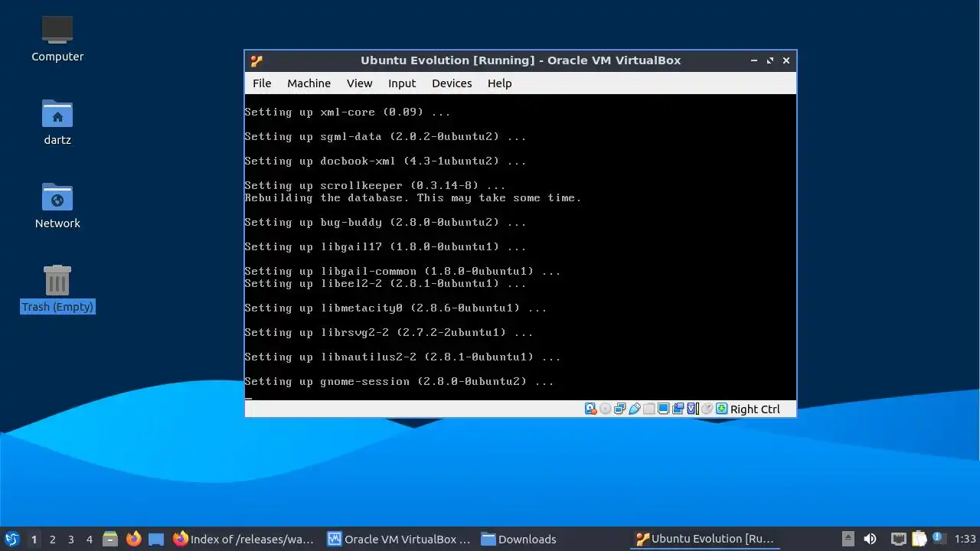Viewport: 980px width, 551px height.
Task: Click 'Setting up scrollkeeper' terminal line
Action: pos(375,185)
